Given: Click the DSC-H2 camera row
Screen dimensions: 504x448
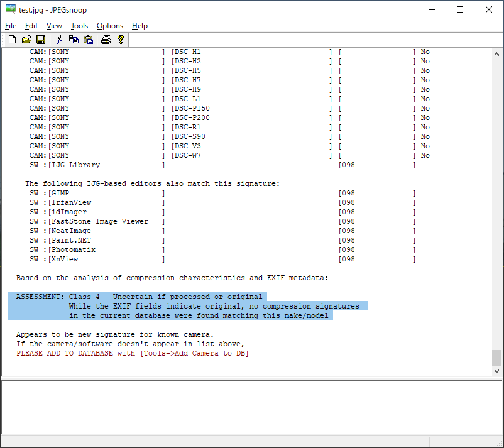Looking at the screenshot, I should (x=229, y=61).
